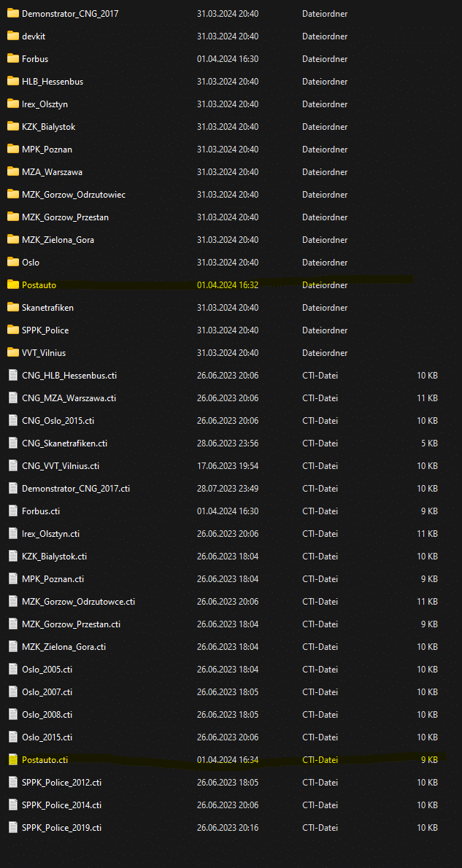
Task: Select the devkit folder icon
Action: tap(12, 36)
